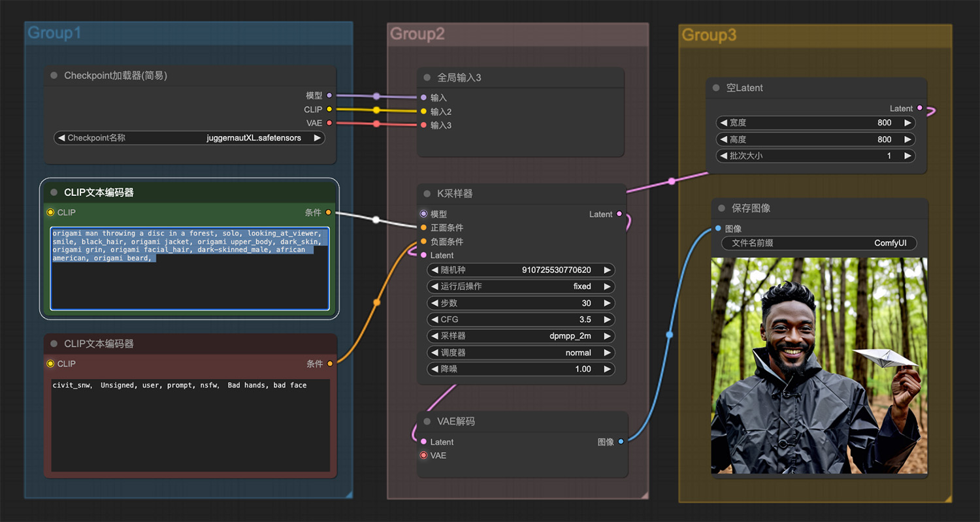Decrease 高度 with its left arrow
This screenshot has width=980, height=522.
point(723,139)
